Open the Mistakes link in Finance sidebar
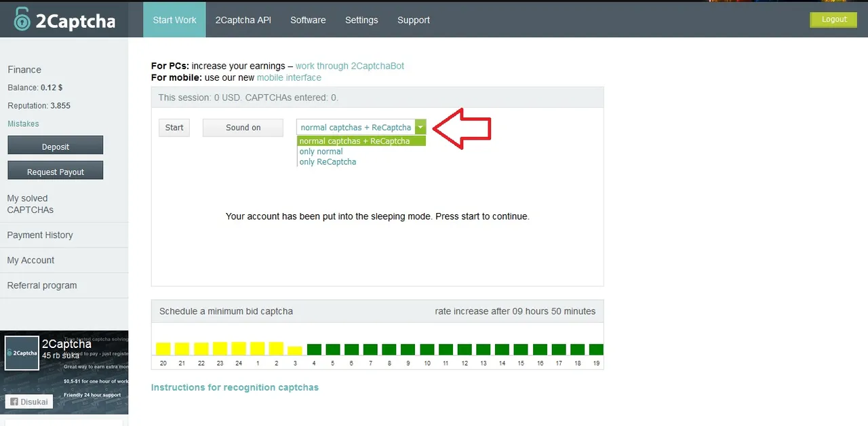868x426 pixels. click(x=23, y=123)
